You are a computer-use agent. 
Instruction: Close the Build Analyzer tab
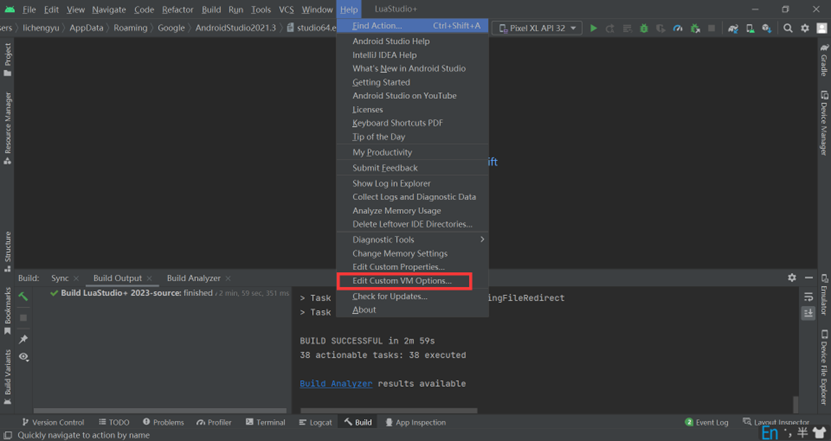[228, 278]
